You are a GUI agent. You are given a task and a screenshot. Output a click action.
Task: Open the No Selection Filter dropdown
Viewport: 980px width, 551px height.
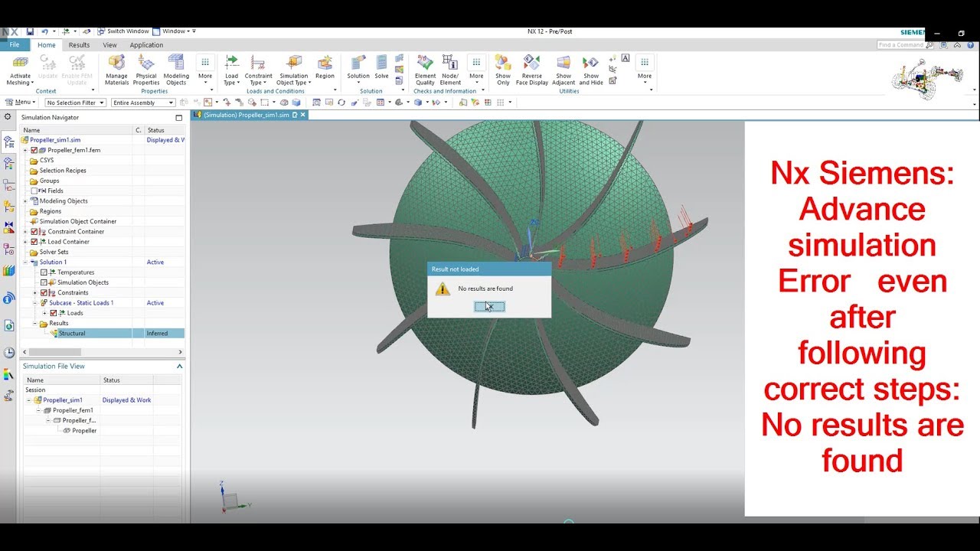tap(75, 103)
